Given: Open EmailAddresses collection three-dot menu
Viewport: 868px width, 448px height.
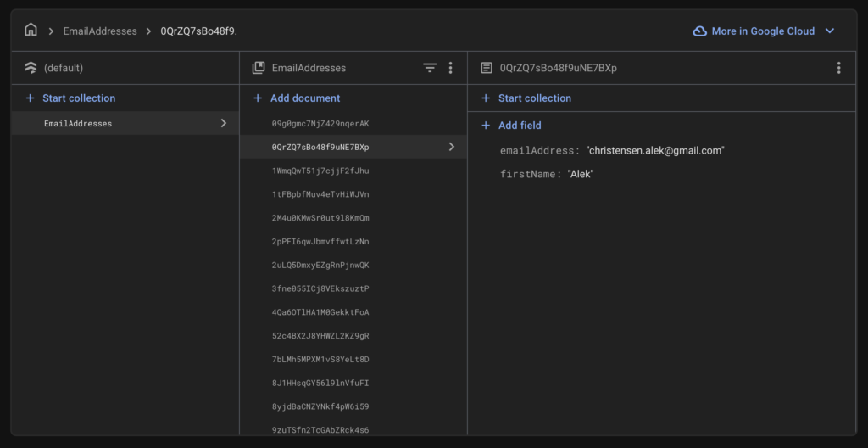Looking at the screenshot, I should click(x=450, y=68).
